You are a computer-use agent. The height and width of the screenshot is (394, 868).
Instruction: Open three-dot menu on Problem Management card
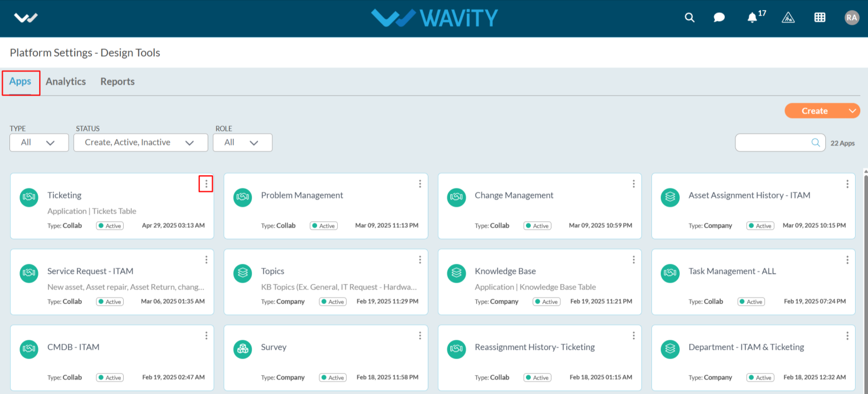(420, 184)
